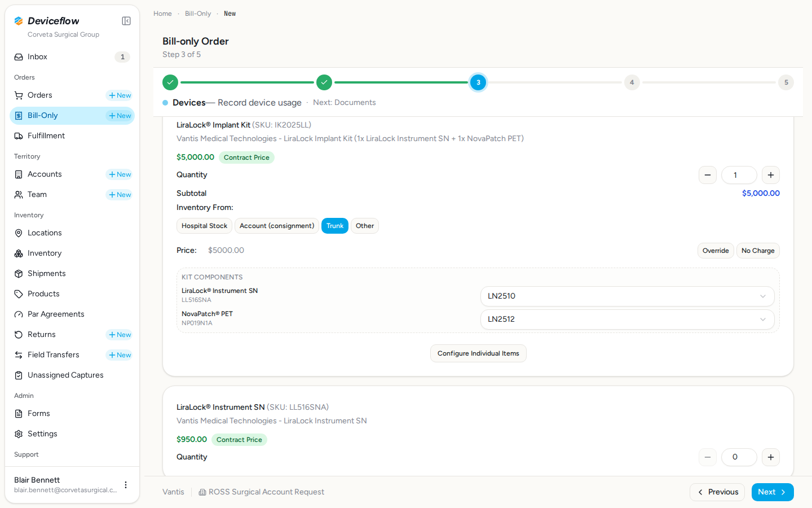Click the Inventory boxes icon
The width and height of the screenshot is (812, 508).
(19, 253)
